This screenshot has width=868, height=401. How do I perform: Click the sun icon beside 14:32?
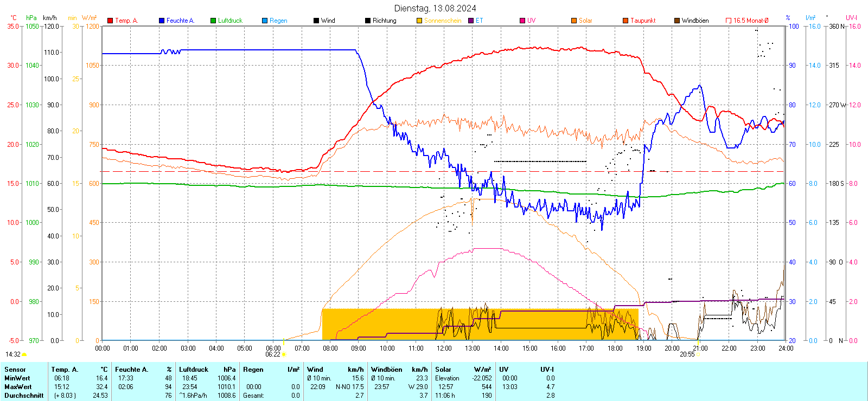(24, 354)
